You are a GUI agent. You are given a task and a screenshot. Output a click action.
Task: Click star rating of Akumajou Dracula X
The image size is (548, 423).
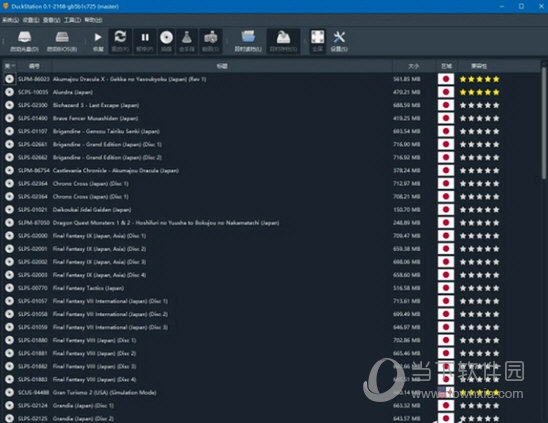(480, 79)
